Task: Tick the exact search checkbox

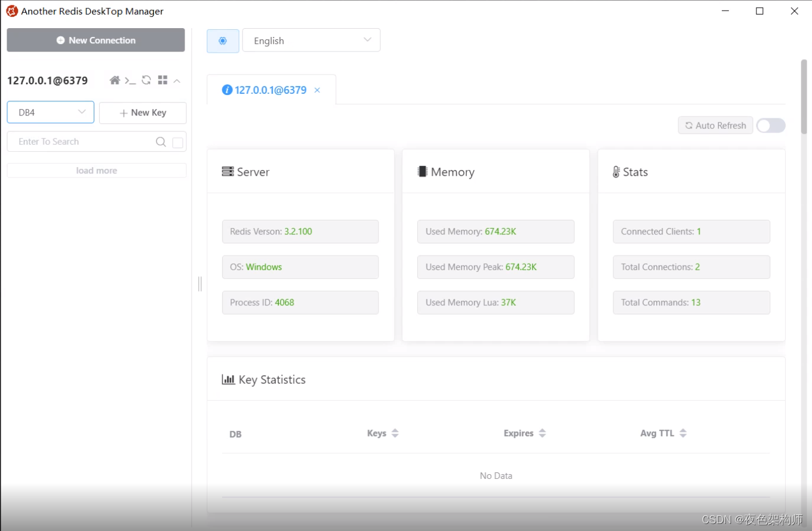Action: tap(178, 142)
